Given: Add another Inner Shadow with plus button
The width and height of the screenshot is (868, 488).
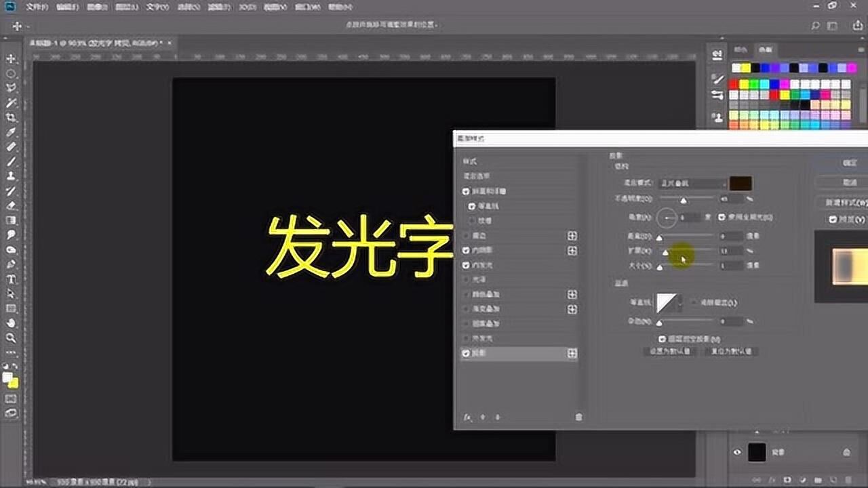Looking at the screenshot, I should 572,251.
